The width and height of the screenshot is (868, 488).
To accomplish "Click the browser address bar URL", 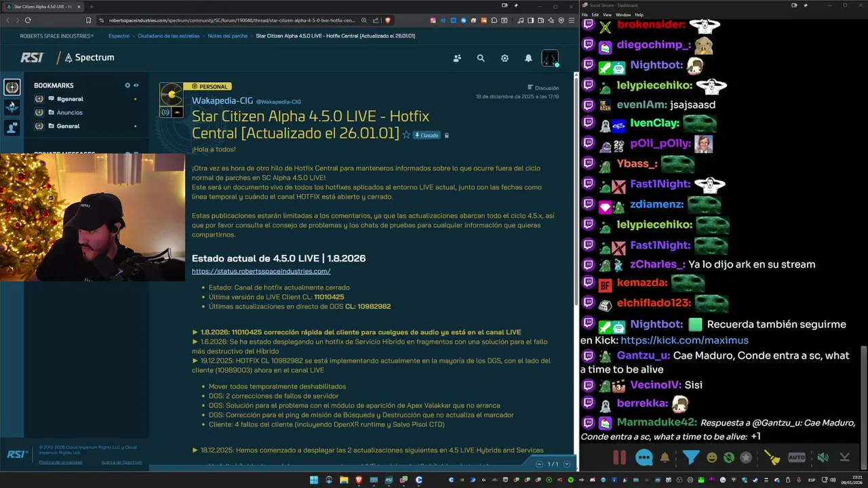I will coord(232,20).
